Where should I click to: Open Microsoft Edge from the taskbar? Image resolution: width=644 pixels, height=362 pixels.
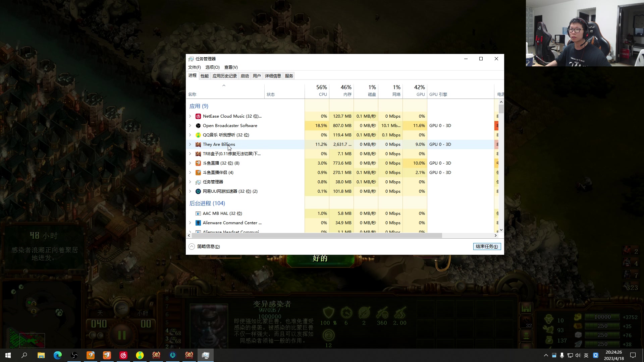click(58, 355)
